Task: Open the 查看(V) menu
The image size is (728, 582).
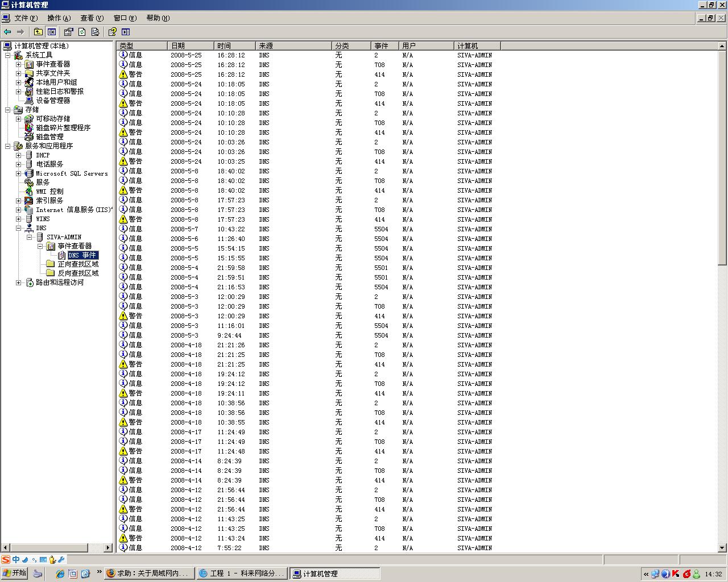Action: click(x=92, y=18)
